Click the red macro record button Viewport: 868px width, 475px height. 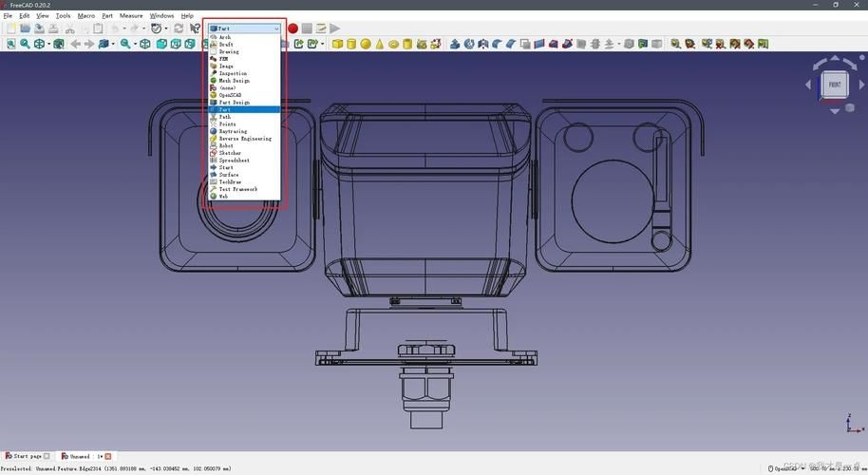pyautogui.click(x=292, y=28)
